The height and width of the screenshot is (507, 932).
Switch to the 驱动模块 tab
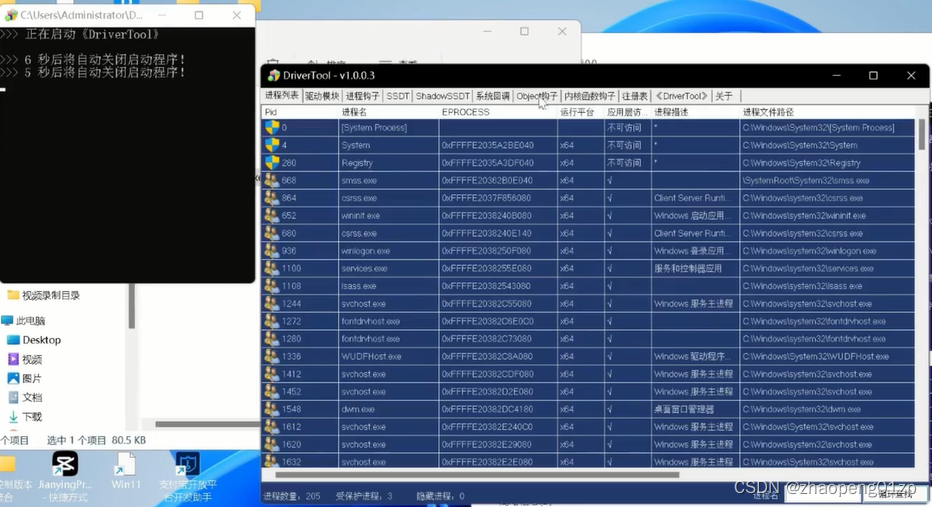[322, 96]
